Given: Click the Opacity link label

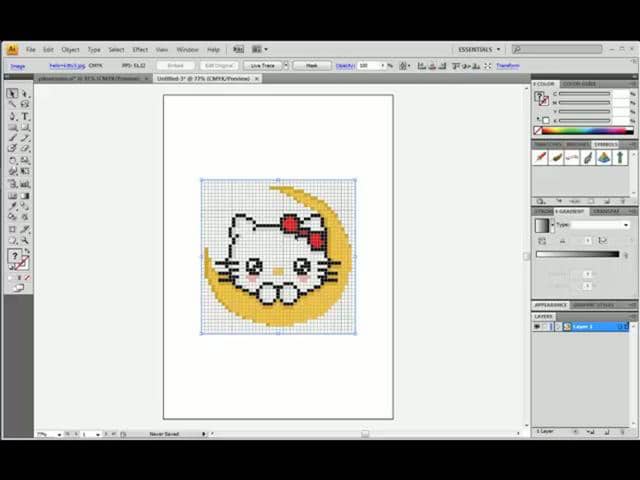Looking at the screenshot, I should point(345,65).
